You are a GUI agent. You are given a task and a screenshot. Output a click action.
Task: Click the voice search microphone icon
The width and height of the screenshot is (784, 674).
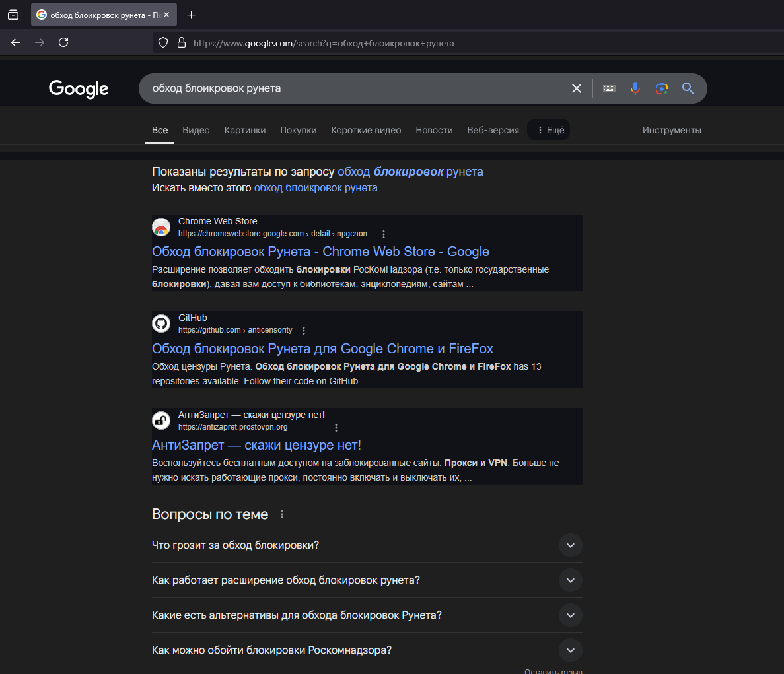click(x=635, y=88)
